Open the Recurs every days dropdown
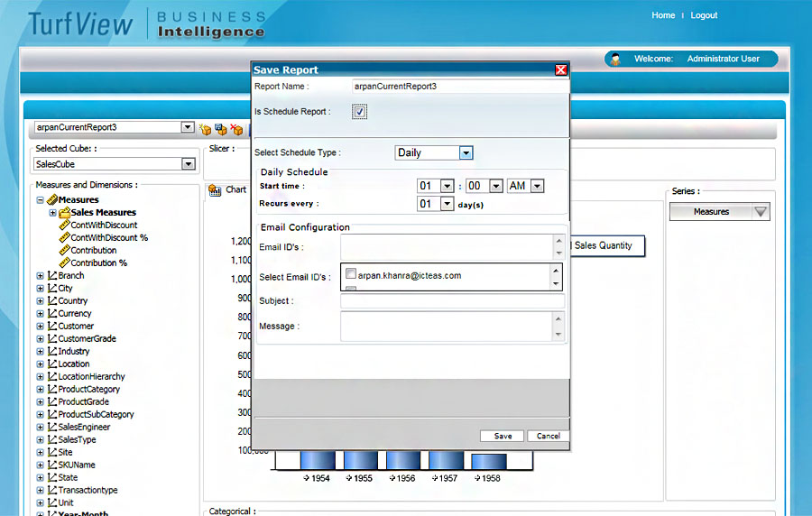812x516 pixels. [x=447, y=203]
